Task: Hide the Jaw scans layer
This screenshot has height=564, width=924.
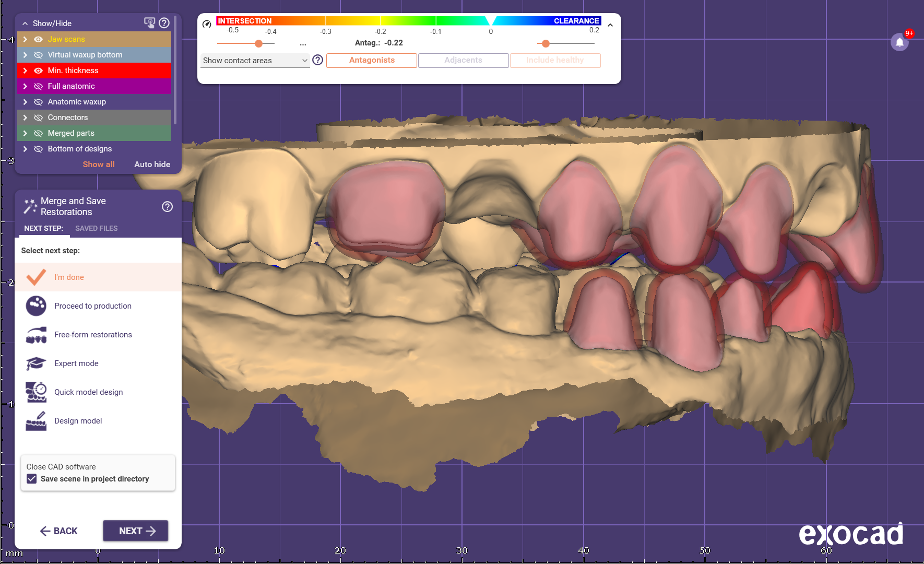Action: pyautogui.click(x=38, y=39)
